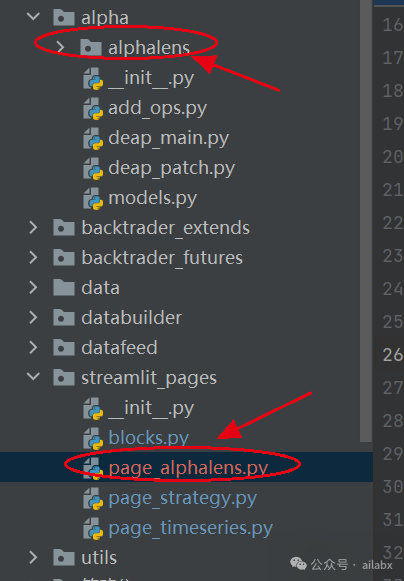Viewport: 404px width, 581px height.
Task: Collapse the alpha folder
Action: (x=33, y=16)
